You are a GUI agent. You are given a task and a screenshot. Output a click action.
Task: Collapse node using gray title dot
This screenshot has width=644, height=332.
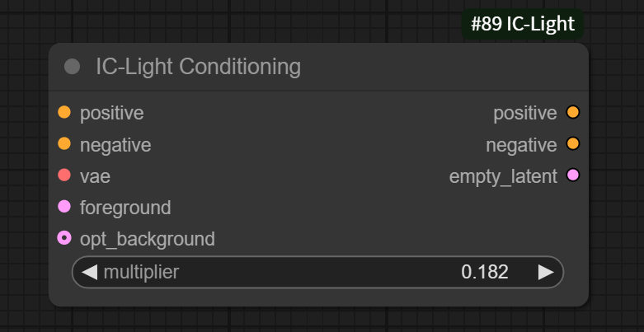(73, 67)
